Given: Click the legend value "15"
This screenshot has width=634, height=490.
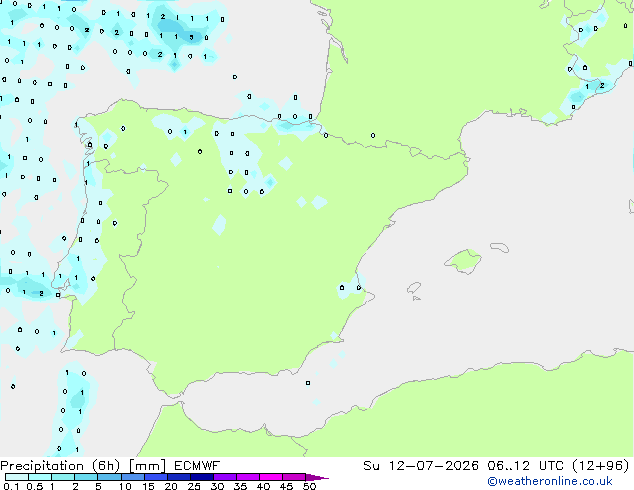Looking at the screenshot, I should pyautogui.click(x=148, y=486).
